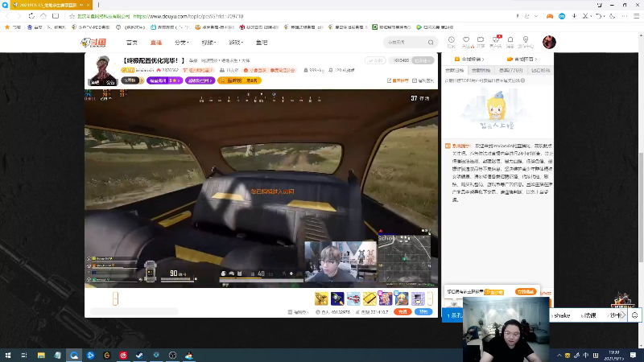The height and width of the screenshot is (362, 644).
Task: Click the rocket gift icon
Action: [x=337, y=298]
